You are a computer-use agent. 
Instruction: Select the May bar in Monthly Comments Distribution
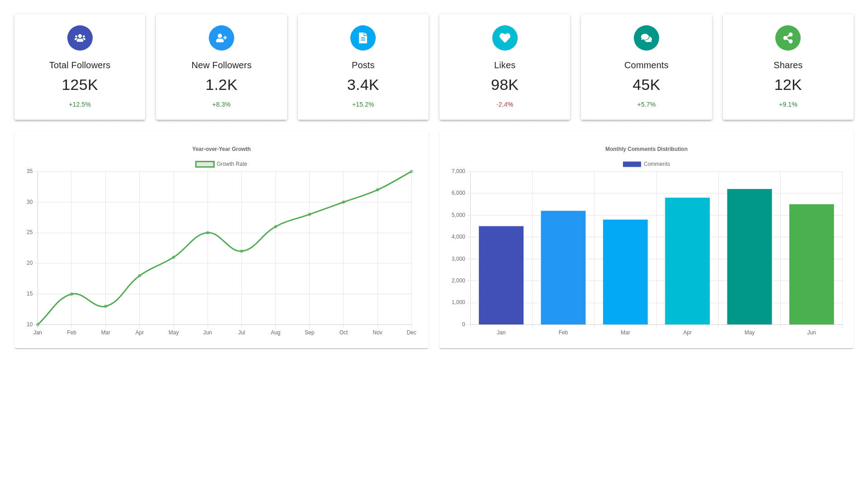point(749,258)
